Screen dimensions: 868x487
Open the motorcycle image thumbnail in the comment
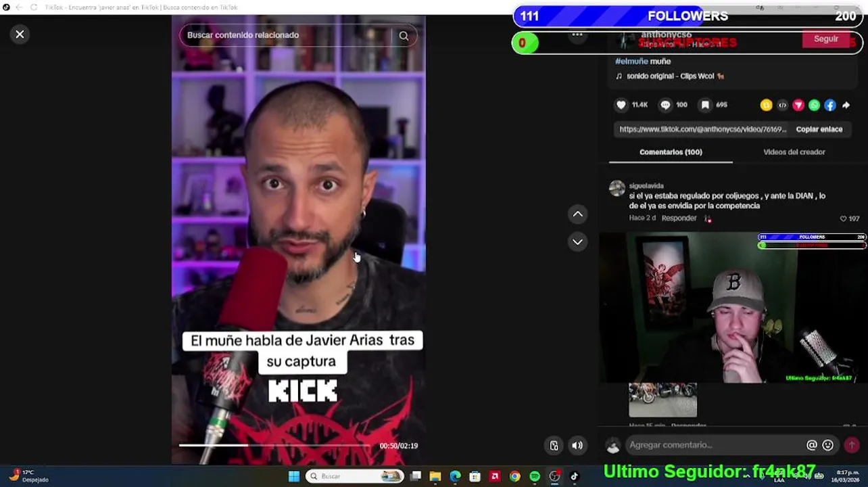(662, 400)
